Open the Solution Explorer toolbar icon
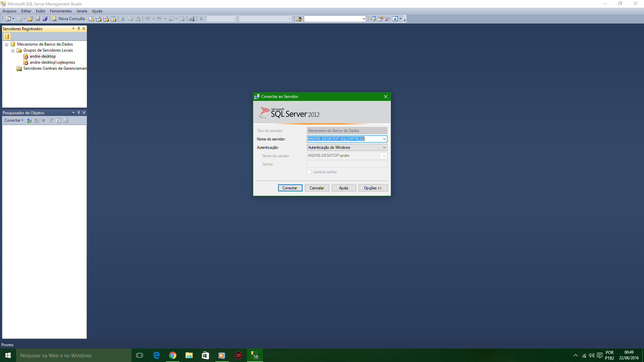 tap(373, 19)
